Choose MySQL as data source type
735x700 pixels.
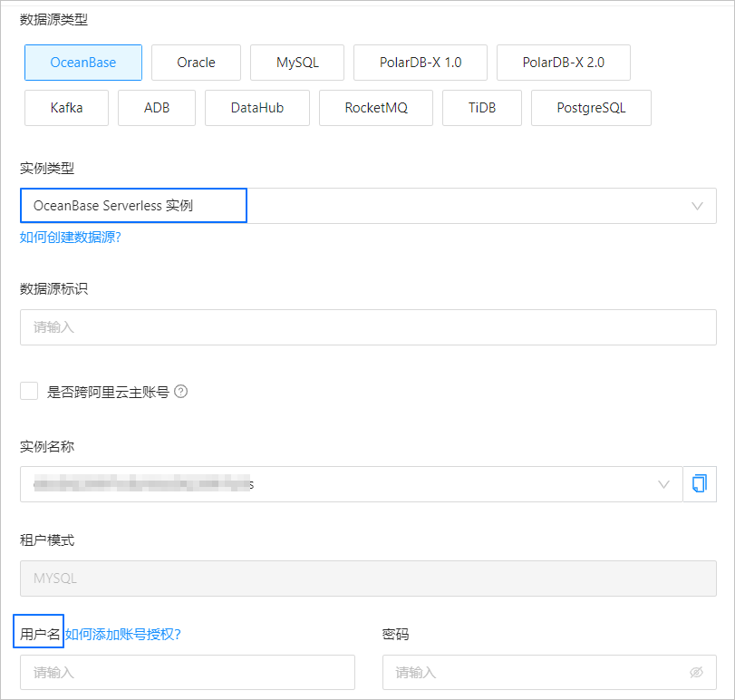point(297,63)
